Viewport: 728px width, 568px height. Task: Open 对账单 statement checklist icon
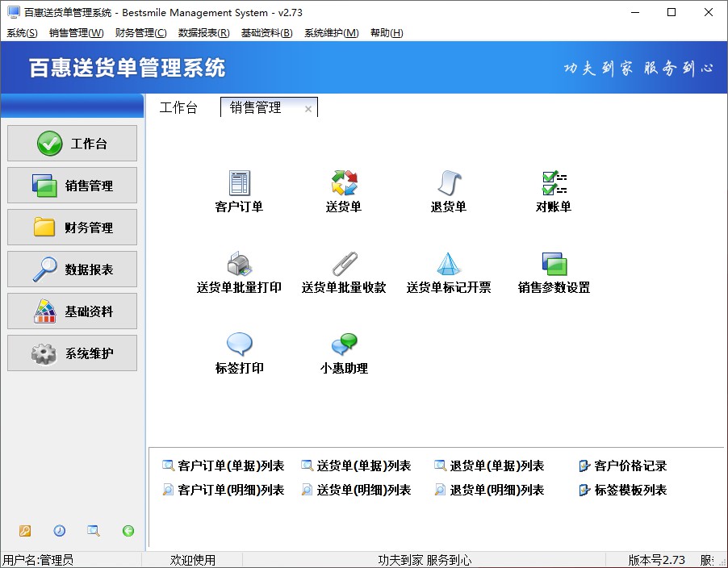(554, 184)
